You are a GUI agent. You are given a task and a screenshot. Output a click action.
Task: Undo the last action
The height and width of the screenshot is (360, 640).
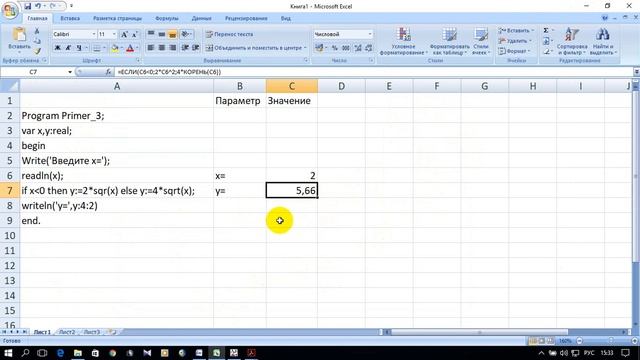tap(38, 6)
